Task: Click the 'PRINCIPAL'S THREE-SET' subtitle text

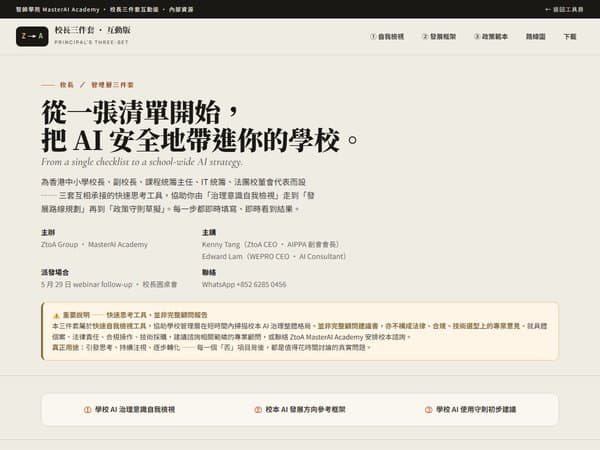Action: (91, 42)
